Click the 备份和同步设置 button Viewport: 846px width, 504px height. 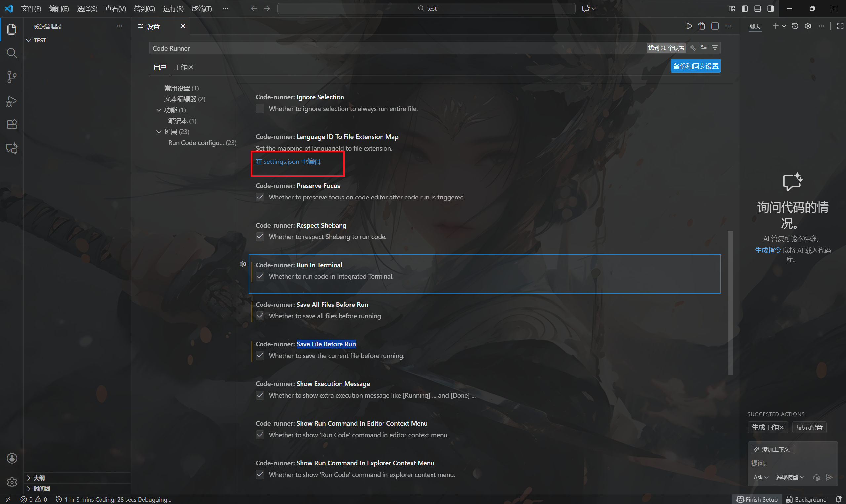tap(696, 66)
